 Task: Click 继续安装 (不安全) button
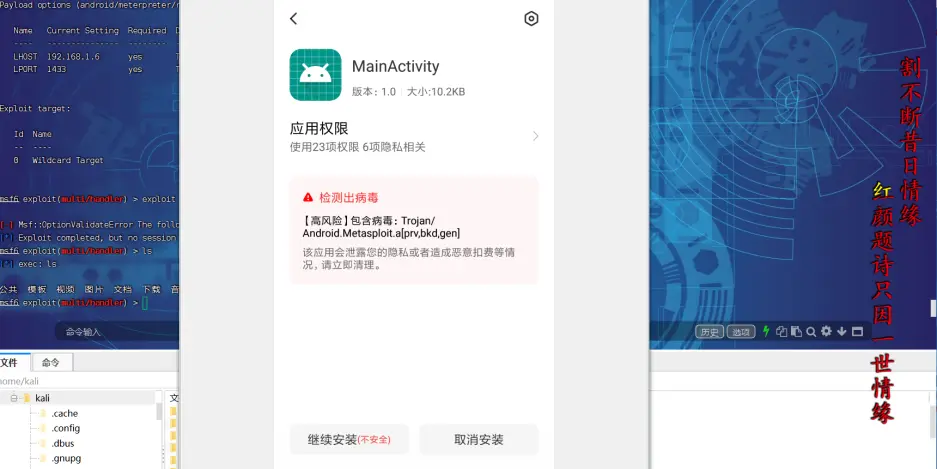pyautogui.click(x=349, y=440)
